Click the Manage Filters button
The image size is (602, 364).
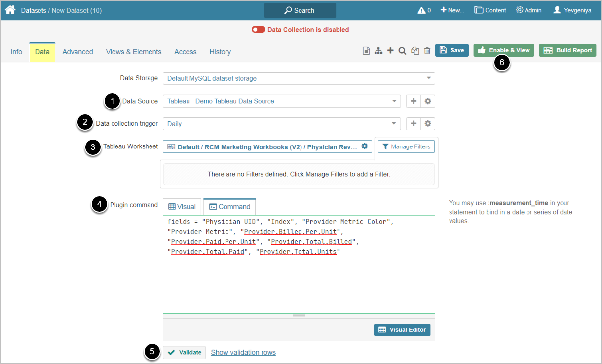[x=407, y=146]
